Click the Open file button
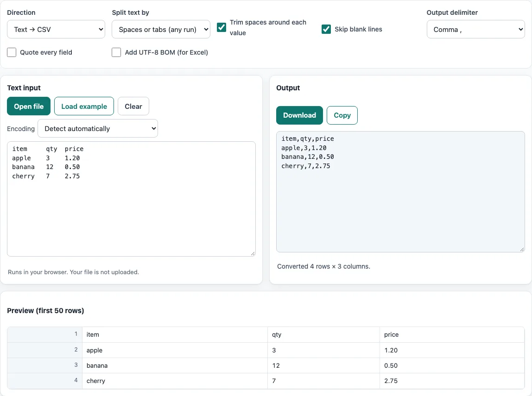 pyautogui.click(x=29, y=106)
